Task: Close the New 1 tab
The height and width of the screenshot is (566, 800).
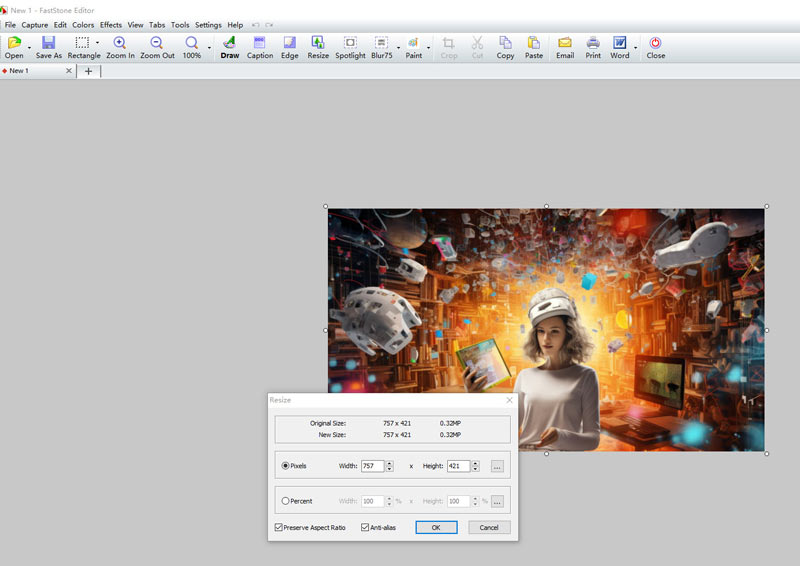Action: pyautogui.click(x=69, y=71)
